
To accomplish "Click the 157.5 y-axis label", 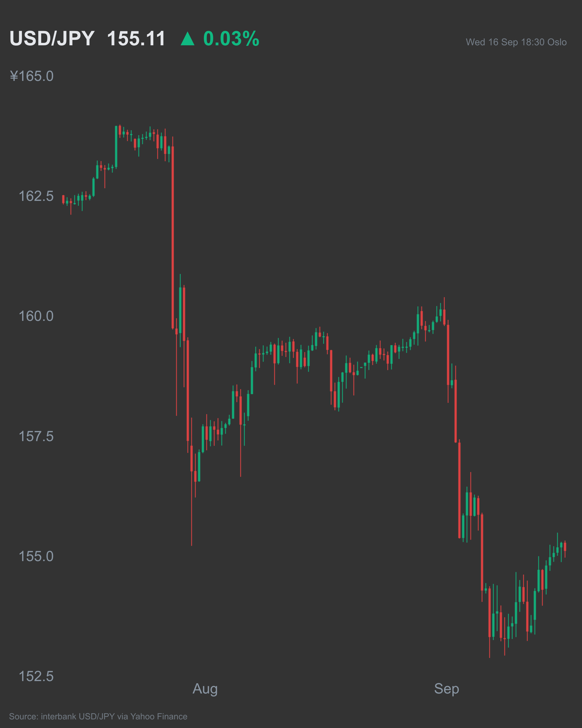I will (36, 436).
